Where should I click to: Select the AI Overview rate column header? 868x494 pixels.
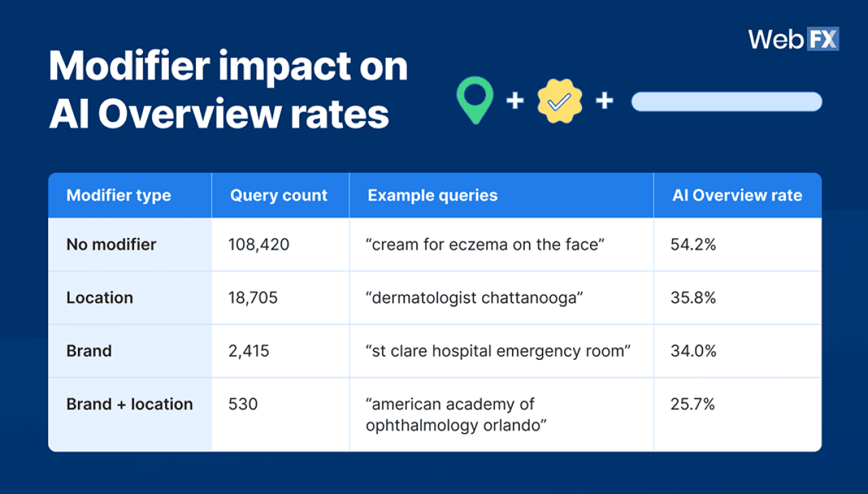tap(737, 195)
